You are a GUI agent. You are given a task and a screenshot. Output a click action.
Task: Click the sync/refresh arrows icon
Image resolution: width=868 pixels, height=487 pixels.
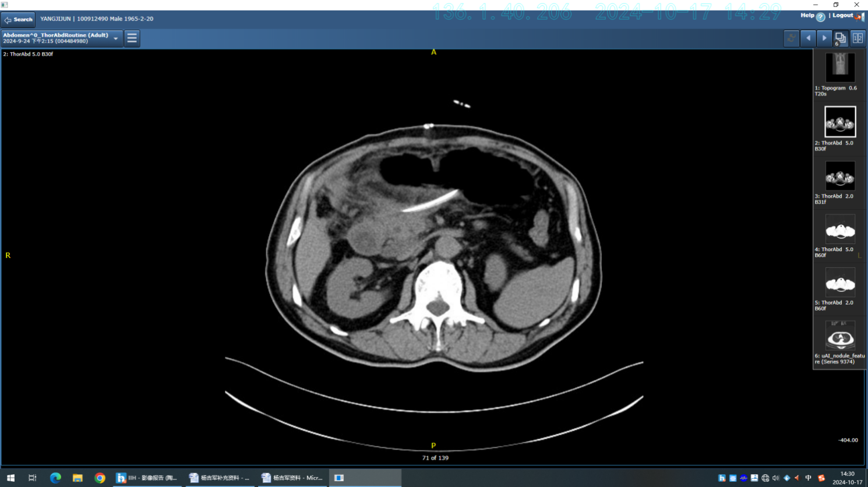791,38
